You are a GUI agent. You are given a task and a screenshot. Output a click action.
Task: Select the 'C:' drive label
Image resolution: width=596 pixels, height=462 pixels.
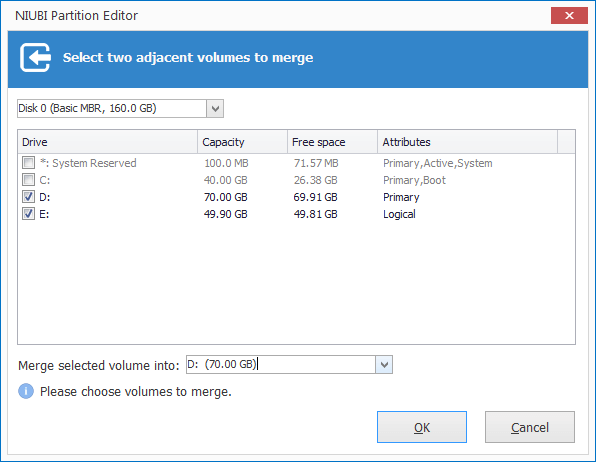pos(45,180)
